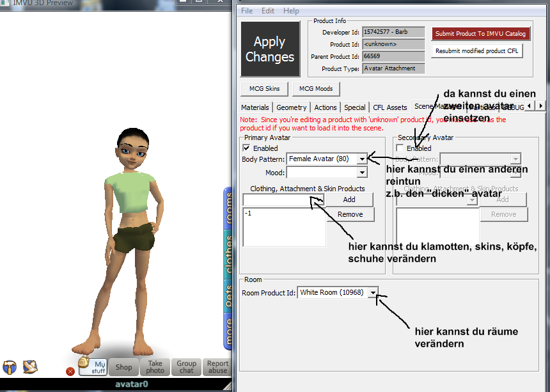
Task: Select the -1 entry in products list
Action: (x=248, y=213)
